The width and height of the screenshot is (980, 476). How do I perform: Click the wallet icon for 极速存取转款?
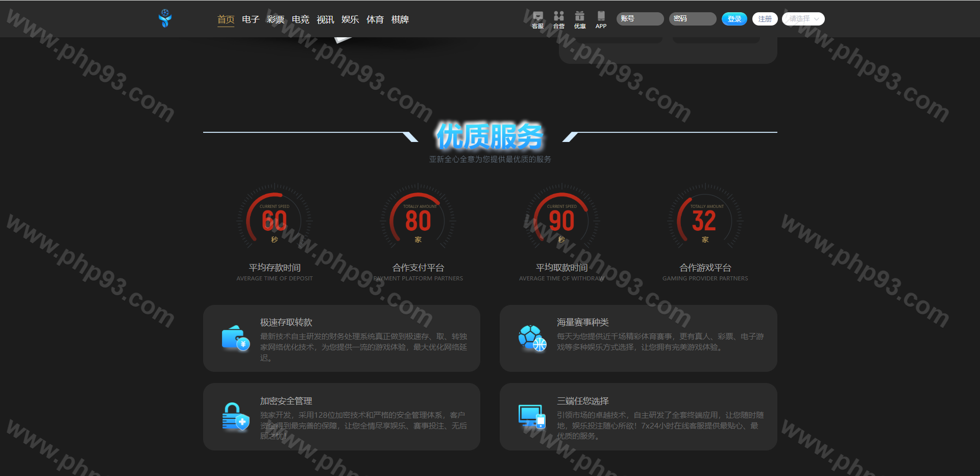pos(235,338)
